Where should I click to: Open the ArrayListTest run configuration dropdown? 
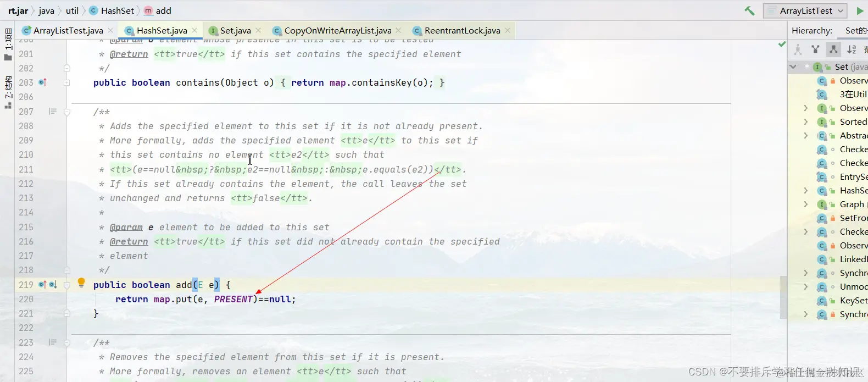[x=805, y=10]
